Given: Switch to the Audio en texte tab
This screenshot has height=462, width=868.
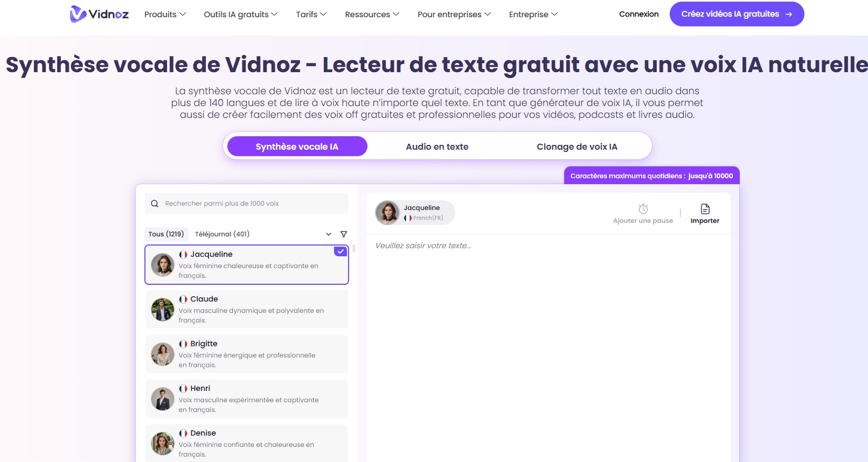Looking at the screenshot, I should 437,146.
